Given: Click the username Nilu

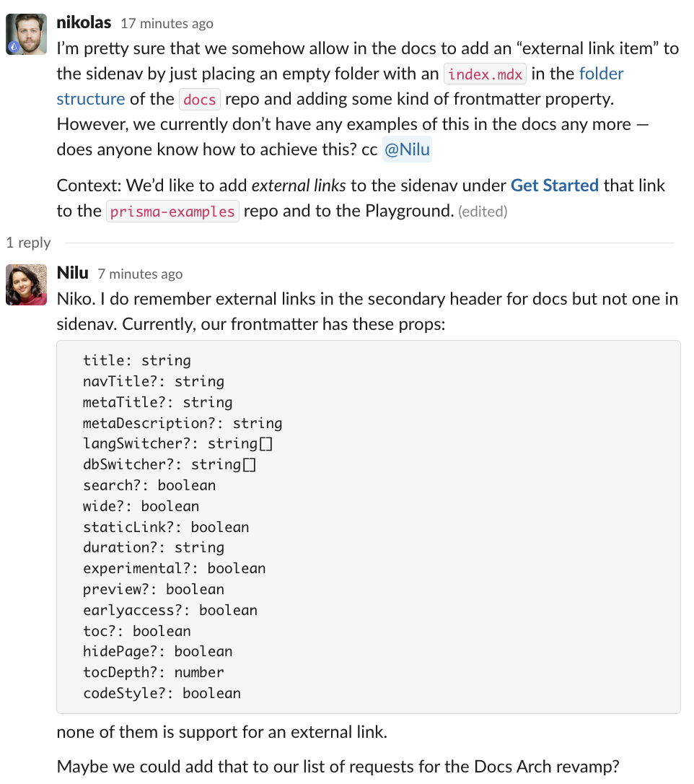Looking at the screenshot, I should [x=71, y=273].
